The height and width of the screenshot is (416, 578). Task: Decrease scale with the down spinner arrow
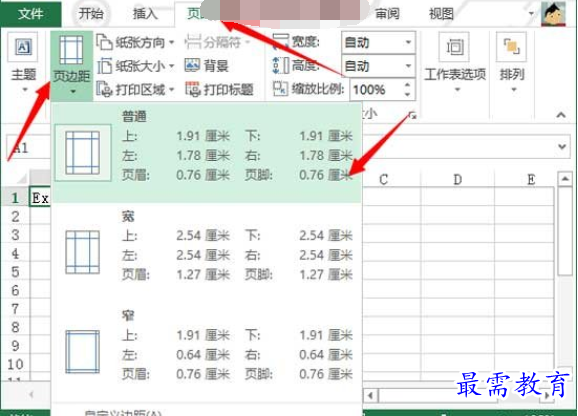(407, 94)
